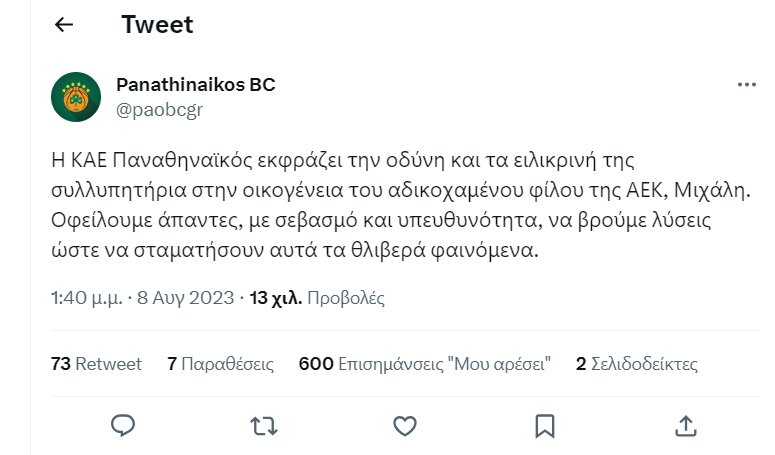Visit the @paobcgr handle
The height and width of the screenshot is (455, 775).
tap(159, 109)
